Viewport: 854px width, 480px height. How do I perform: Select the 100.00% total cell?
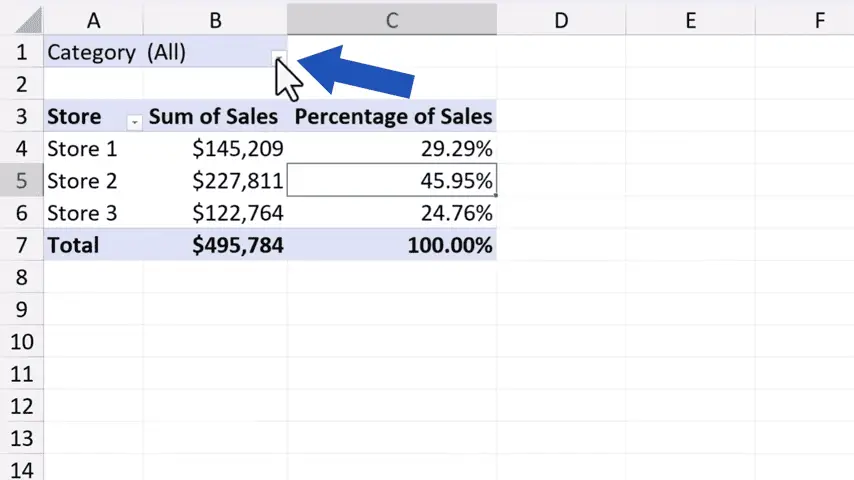click(393, 245)
